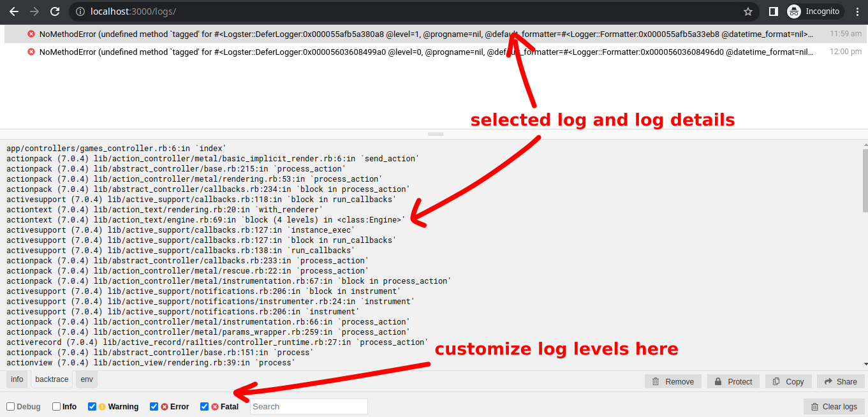868x417 pixels.
Task: Open the Chrome three-dot menu
Action: click(857, 11)
